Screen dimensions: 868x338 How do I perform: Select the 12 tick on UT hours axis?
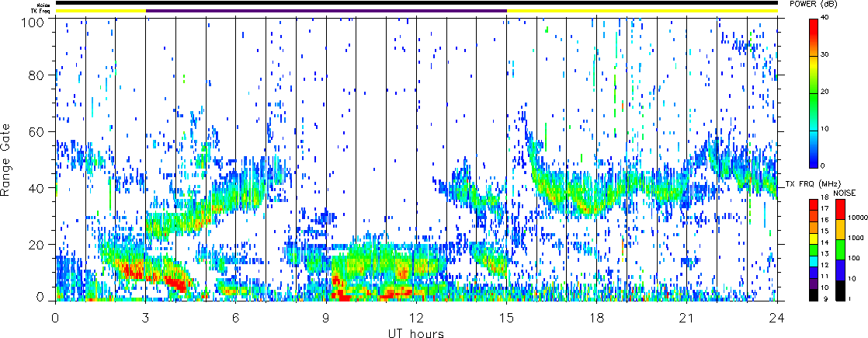pyautogui.click(x=416, y=318)
